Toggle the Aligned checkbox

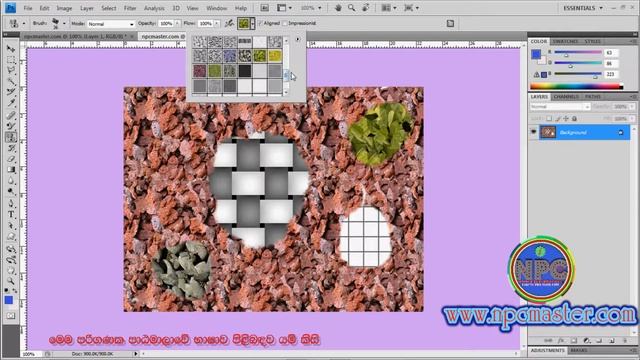(261, 24)
